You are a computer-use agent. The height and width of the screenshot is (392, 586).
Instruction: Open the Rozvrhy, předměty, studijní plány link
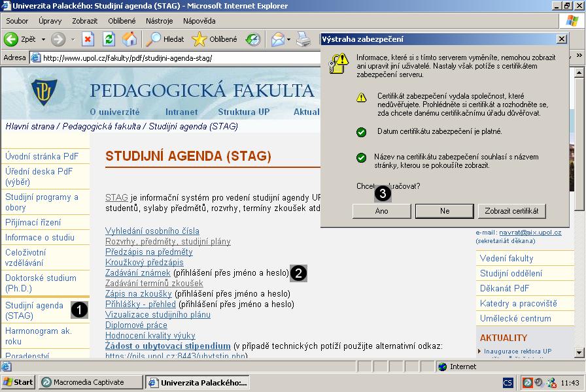(x=168, y=242)
